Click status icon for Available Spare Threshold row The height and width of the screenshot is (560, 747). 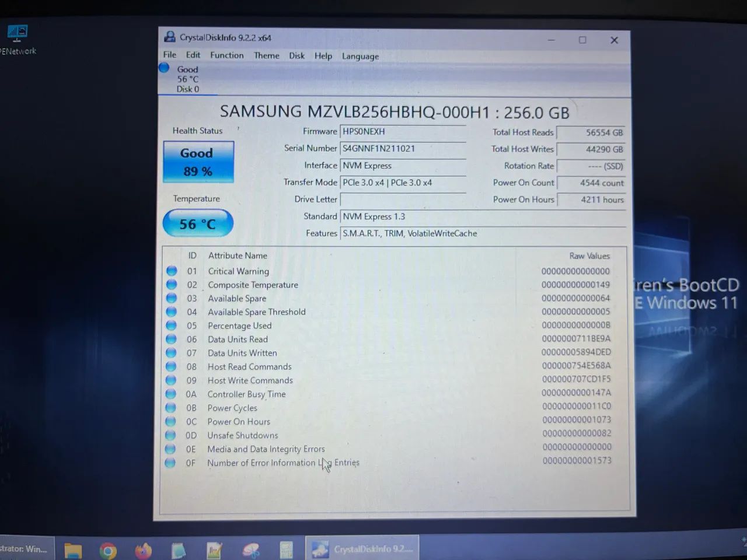click(172, 311)
